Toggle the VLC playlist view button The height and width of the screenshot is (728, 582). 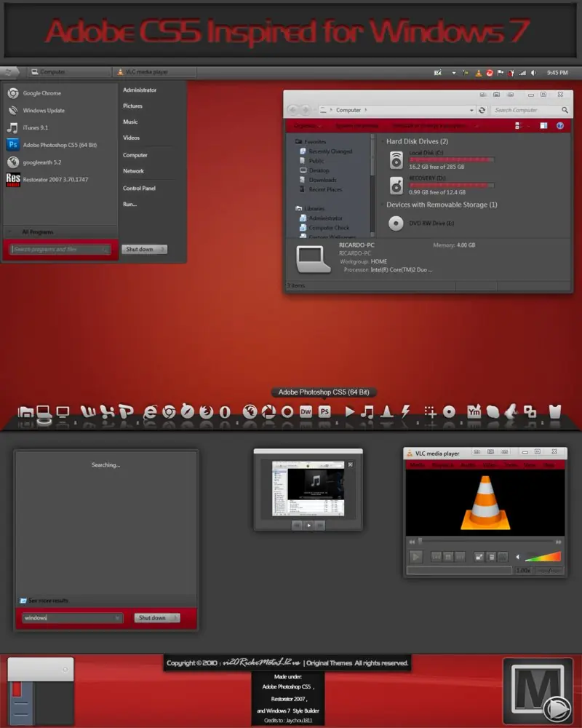492,556
